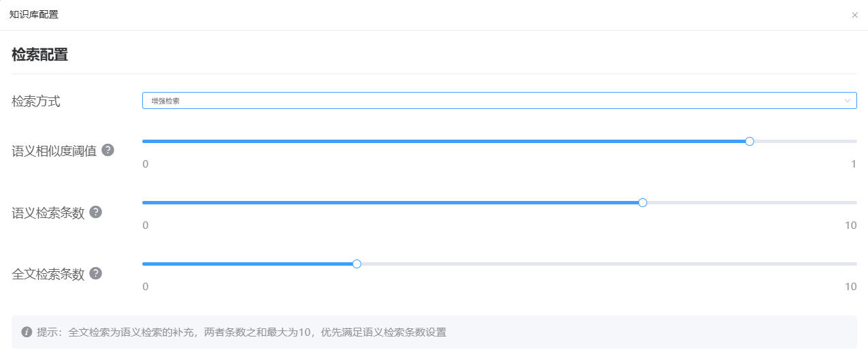Click the chevron arrow in 检索方式 selector

pos(848,101)
